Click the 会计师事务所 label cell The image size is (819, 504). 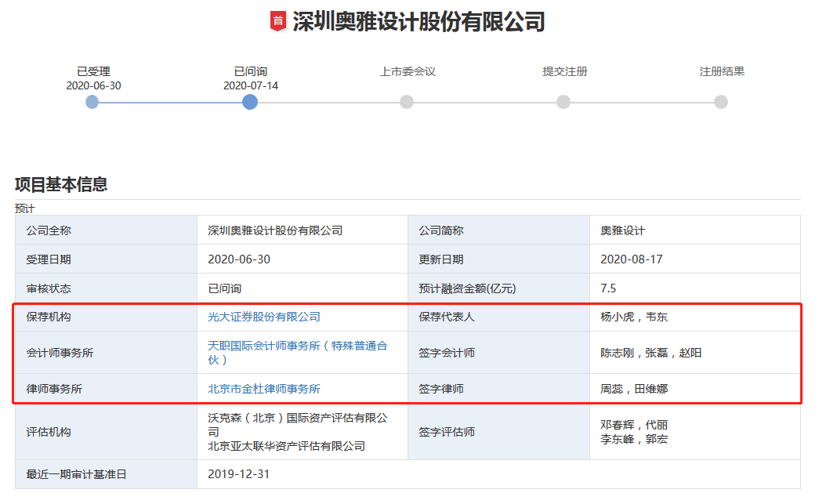(x=106, y=353)
